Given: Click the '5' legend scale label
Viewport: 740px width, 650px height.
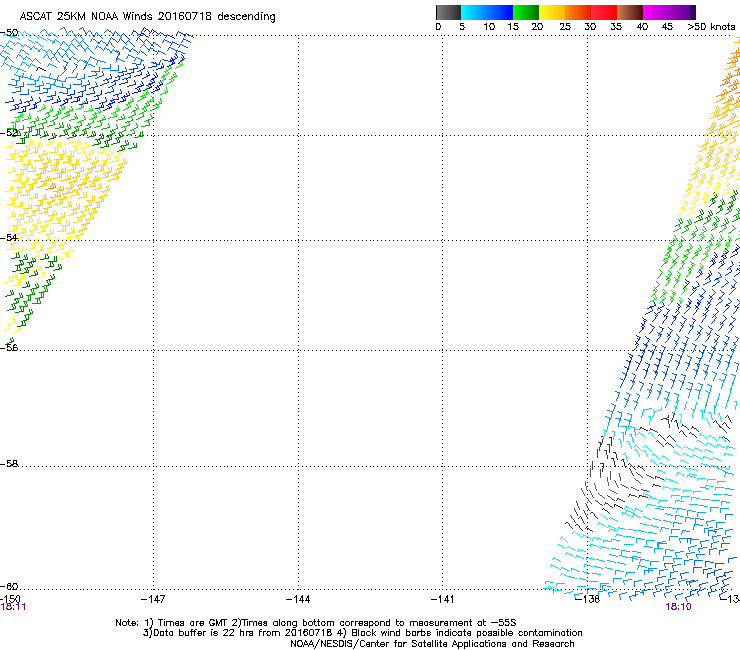Looking at the screenshot, I should point(462,26).
